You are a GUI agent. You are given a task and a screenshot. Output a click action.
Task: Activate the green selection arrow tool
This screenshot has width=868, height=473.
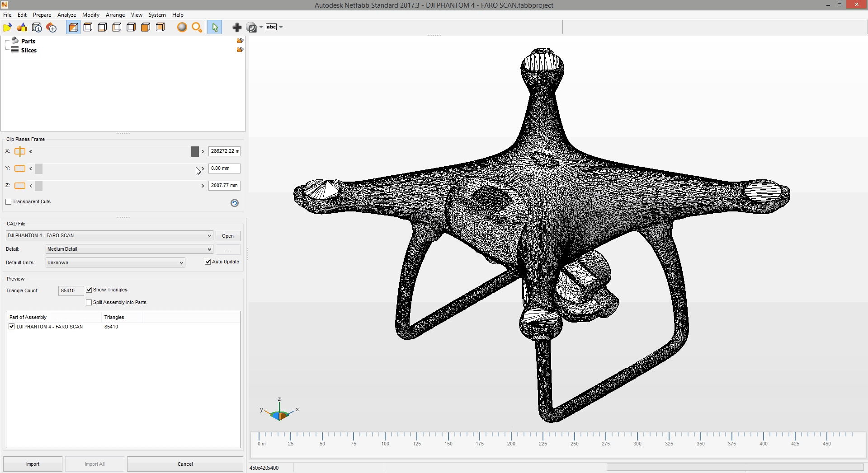tap(215, 28)
